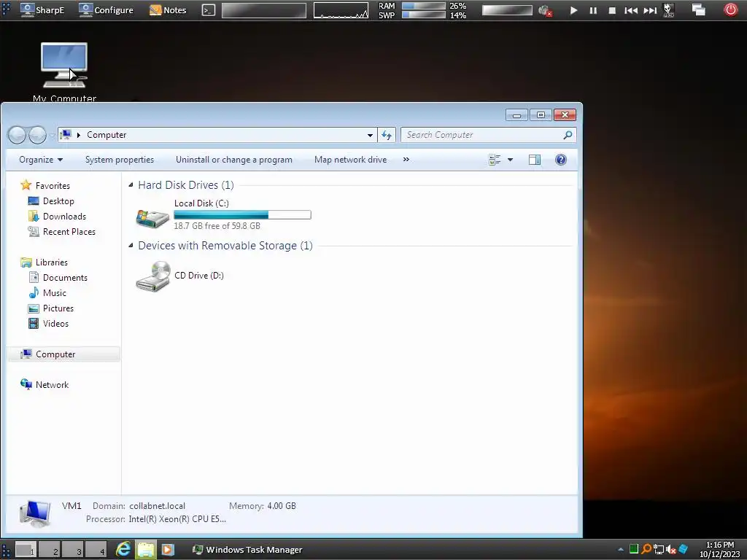Toggle the preview pane button
This screenshot has height=560, width=747.
[535, 160]
